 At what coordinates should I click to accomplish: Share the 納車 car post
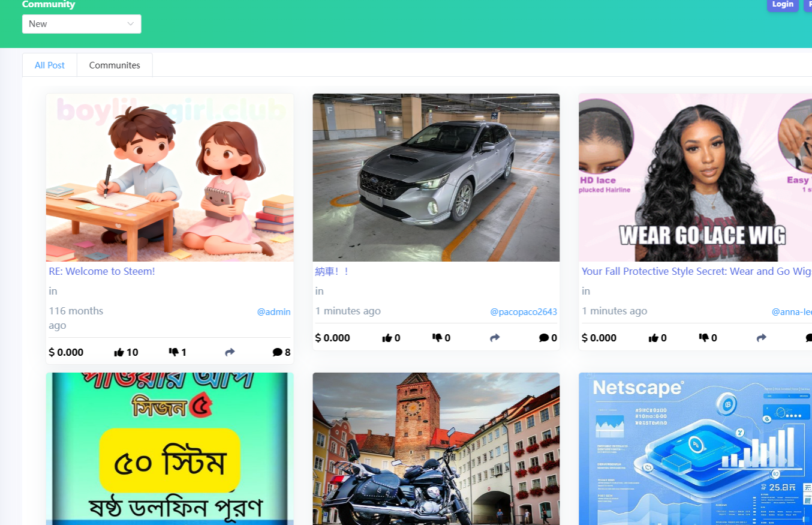[495, 338]
